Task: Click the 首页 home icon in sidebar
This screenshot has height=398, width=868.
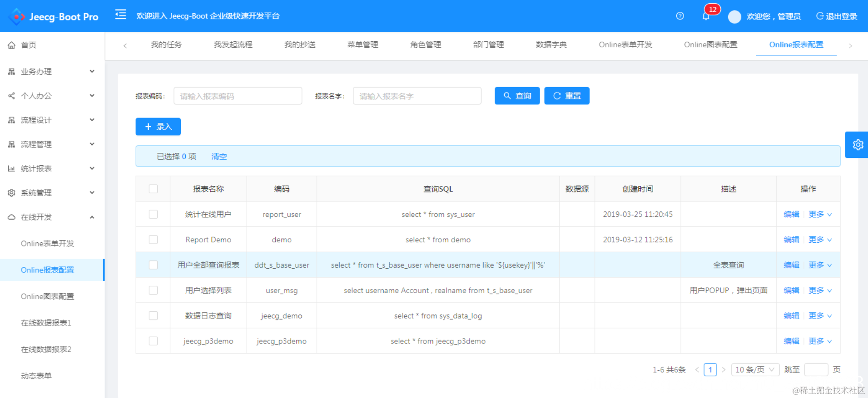Action: 11,45
